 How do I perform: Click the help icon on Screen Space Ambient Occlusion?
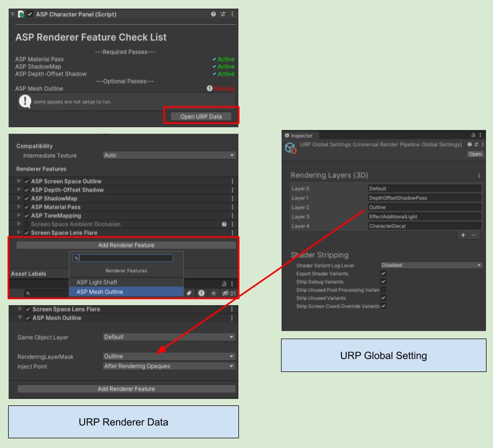point(224,224)
